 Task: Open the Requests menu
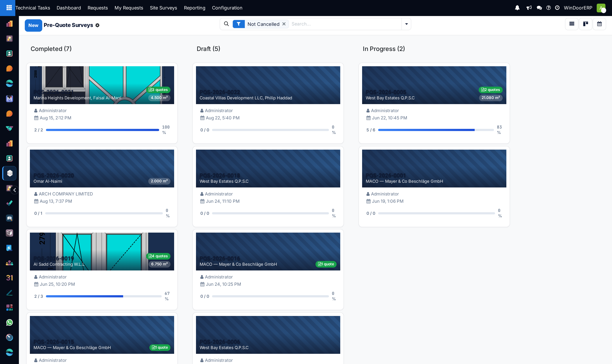[97, 8]
